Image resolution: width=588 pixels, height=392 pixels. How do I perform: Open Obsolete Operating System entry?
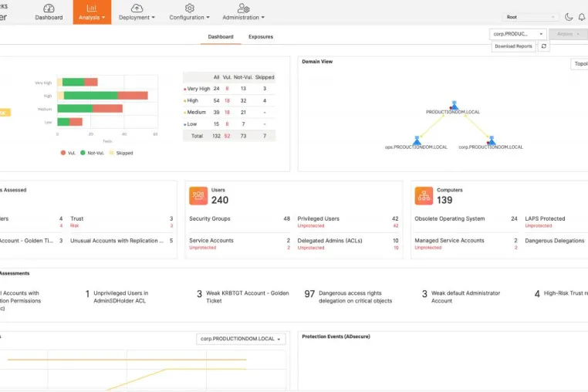tap(466, 218)
